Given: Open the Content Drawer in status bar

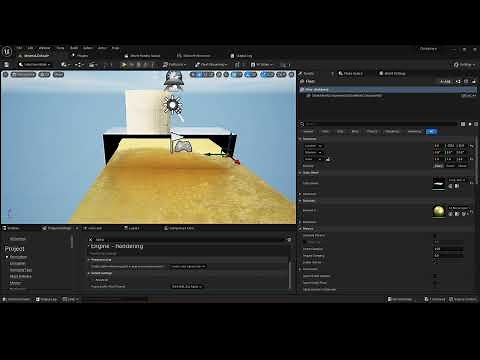Looking at the screenshot, I should [x=16, y=299].
